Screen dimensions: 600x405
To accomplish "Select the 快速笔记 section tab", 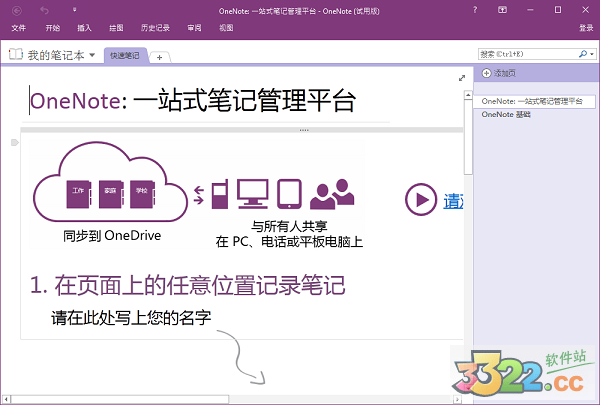I will (126, 55).
